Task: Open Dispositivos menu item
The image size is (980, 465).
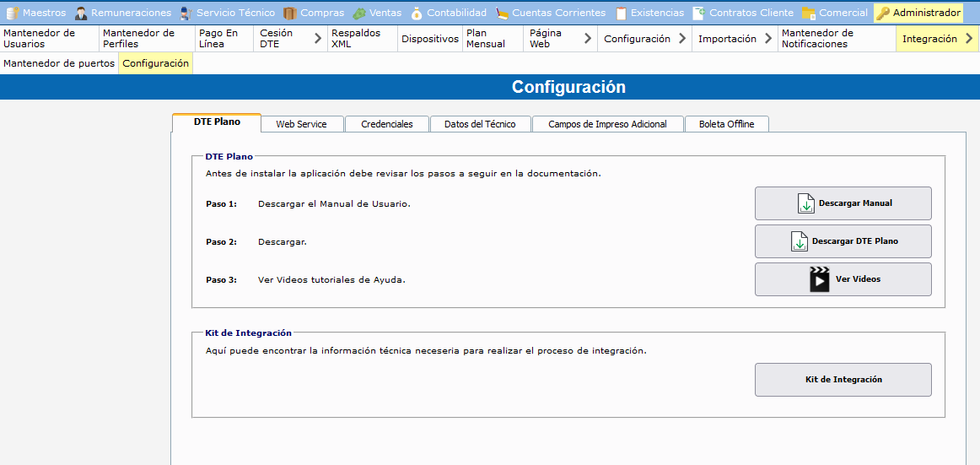Action: pyautogui.click(x=430, y=39)
